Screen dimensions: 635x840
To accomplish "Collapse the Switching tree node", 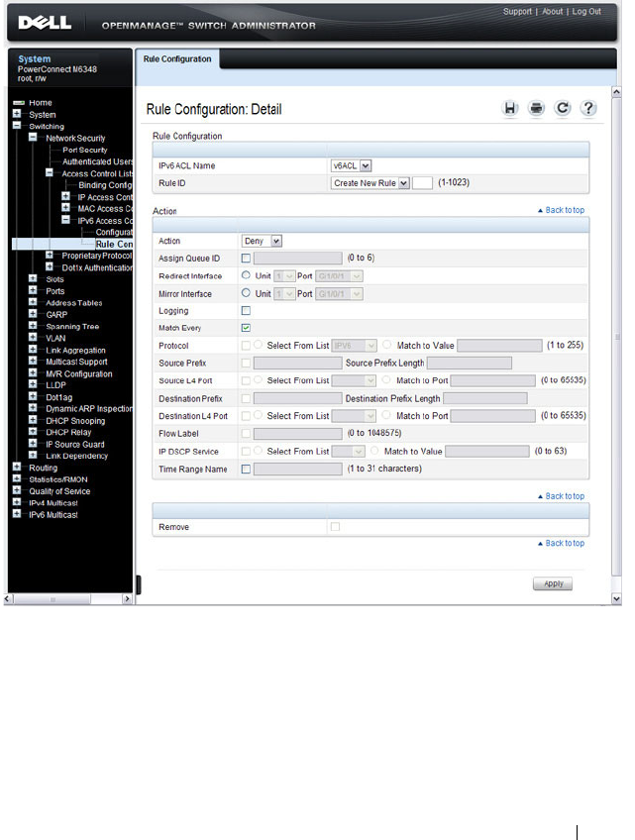I will pos(17,126).
